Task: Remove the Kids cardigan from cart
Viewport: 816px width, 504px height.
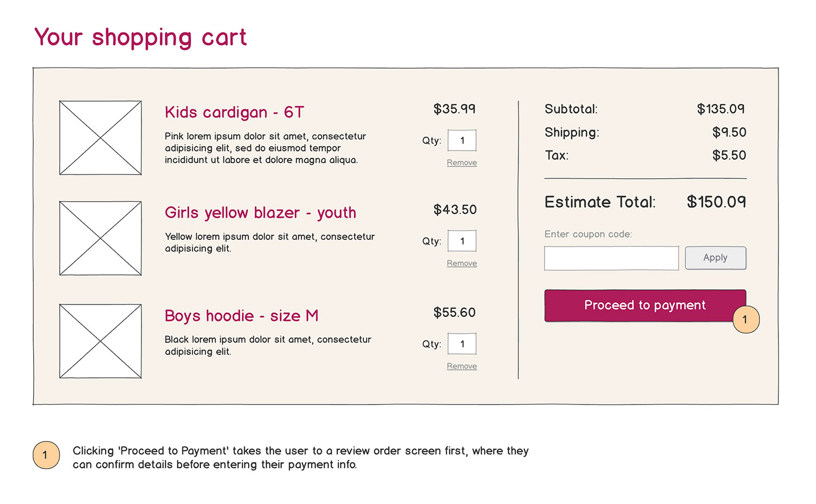Action: [461, 163]
